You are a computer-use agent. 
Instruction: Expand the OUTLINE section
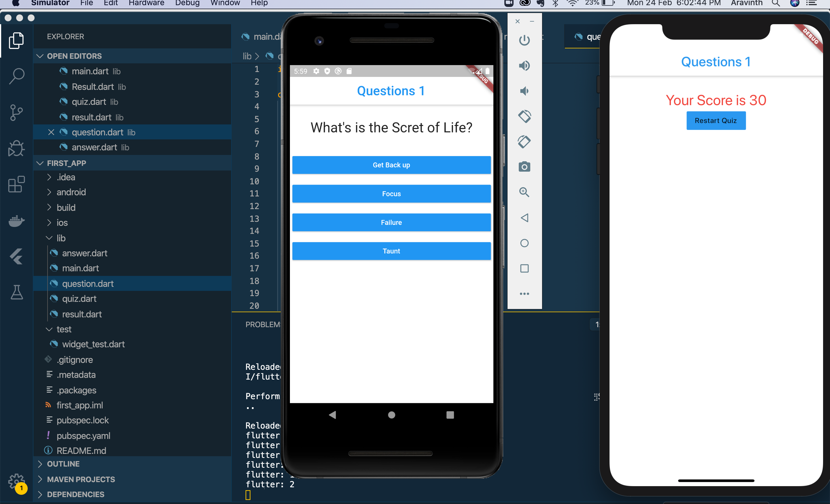[x=63, y=464]
